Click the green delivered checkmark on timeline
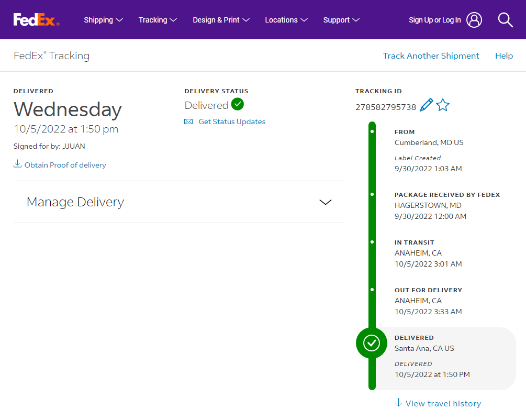The width and height of the screenshot is (526, 420). (372, 343)
